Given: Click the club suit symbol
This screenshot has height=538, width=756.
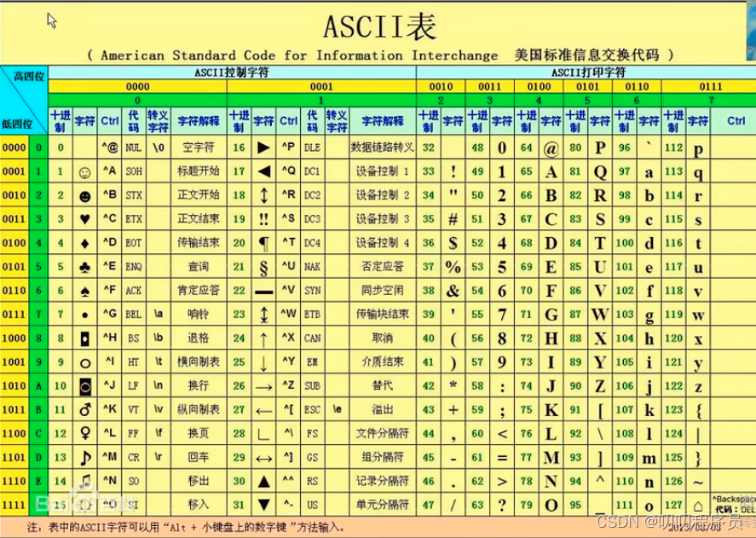Looking at the screenshot, I should (x=85, y=268).
